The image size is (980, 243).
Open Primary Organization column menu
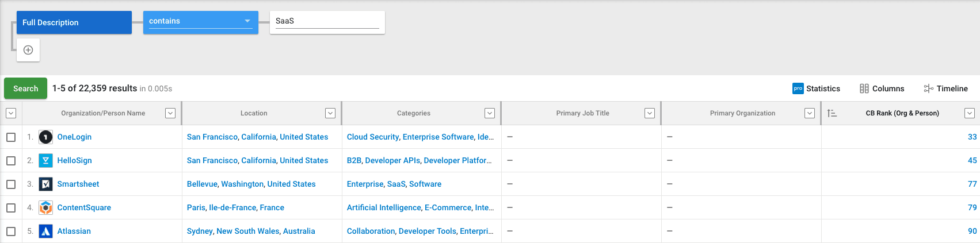pos(810,113)
